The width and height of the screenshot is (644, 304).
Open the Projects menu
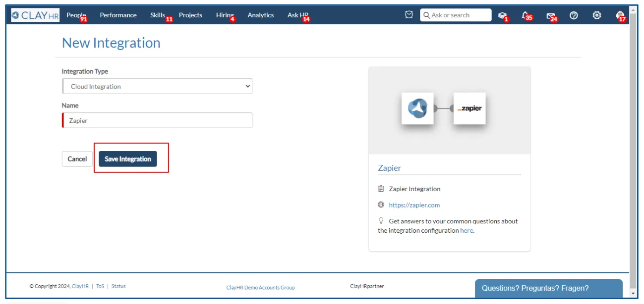pyautogui.click(x=190, y=15)
